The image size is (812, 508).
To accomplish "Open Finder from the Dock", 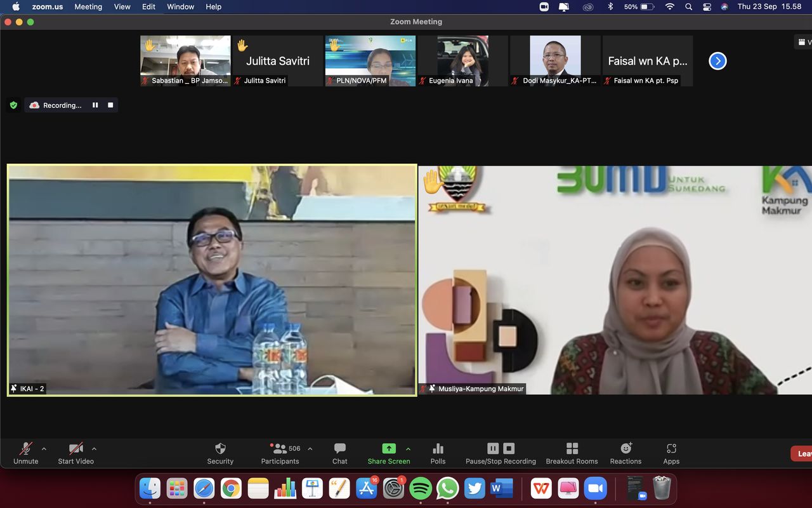I will [x=150, y=488].
